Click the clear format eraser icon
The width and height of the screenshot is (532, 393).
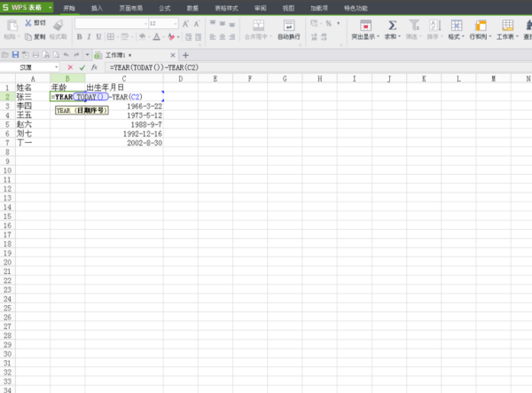pyautogui.click(x=171, y=36)
